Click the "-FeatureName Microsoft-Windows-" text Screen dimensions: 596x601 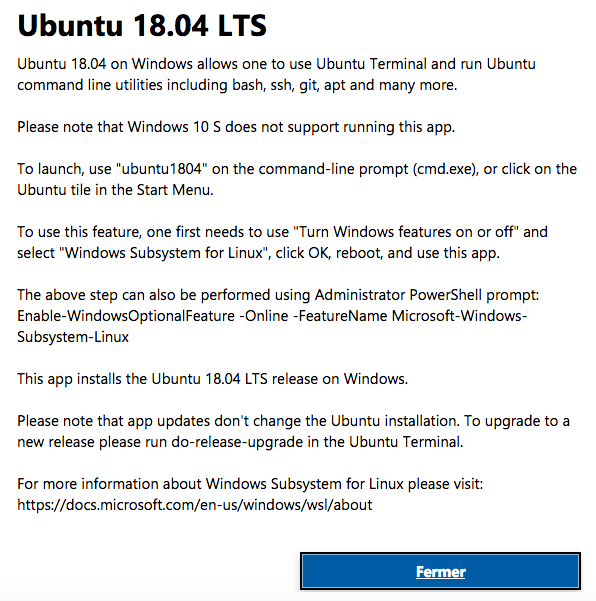[x=410, y=316]
